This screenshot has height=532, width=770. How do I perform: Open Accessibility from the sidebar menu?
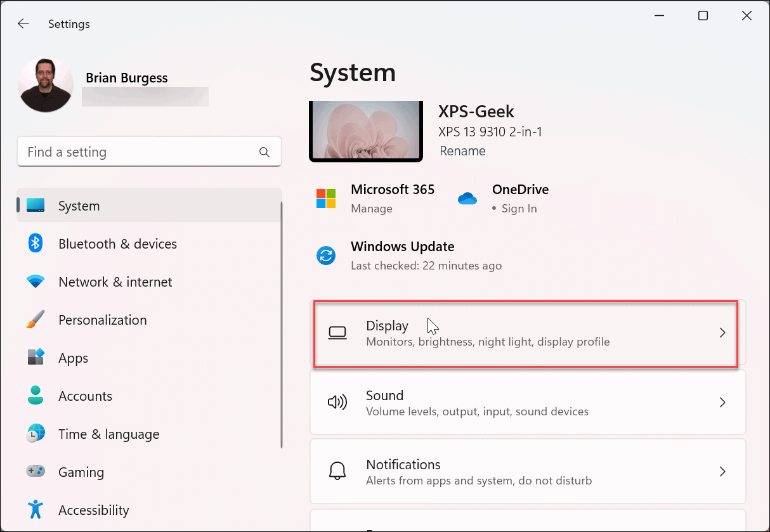[x=93, y=509]
